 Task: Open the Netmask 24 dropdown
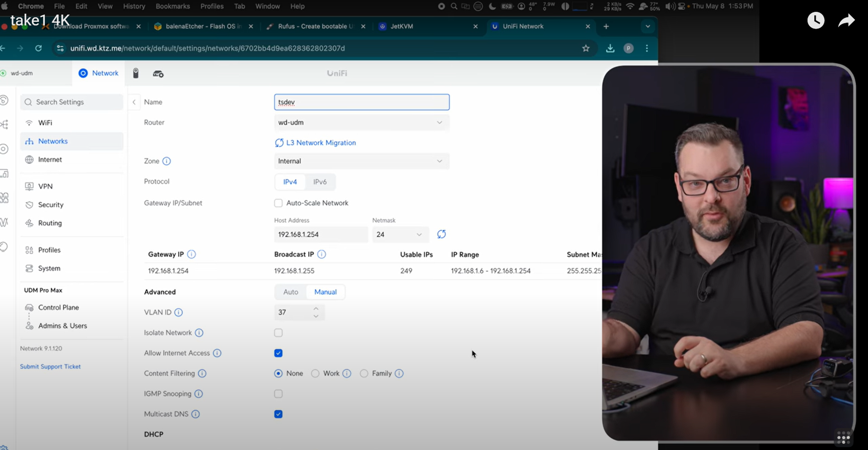[x=400, y=234]
